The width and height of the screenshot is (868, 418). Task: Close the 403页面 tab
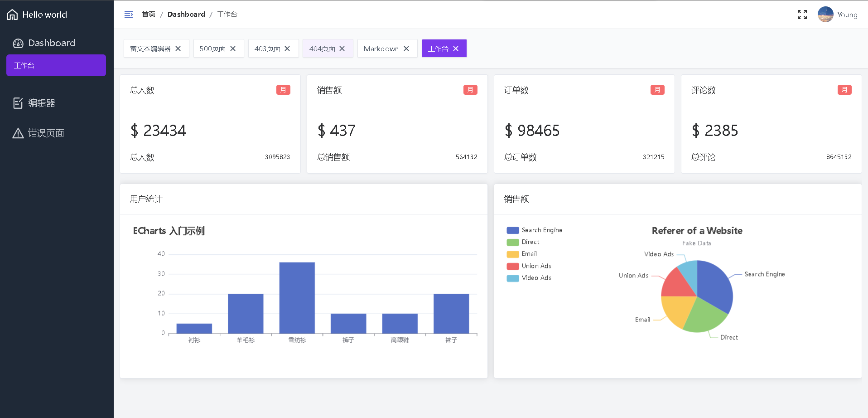(x=287, y=49)
